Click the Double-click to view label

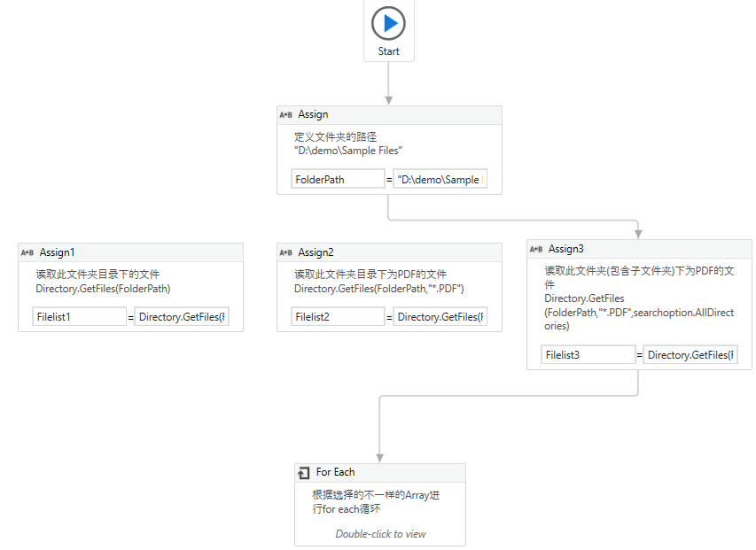pos(379,534)
